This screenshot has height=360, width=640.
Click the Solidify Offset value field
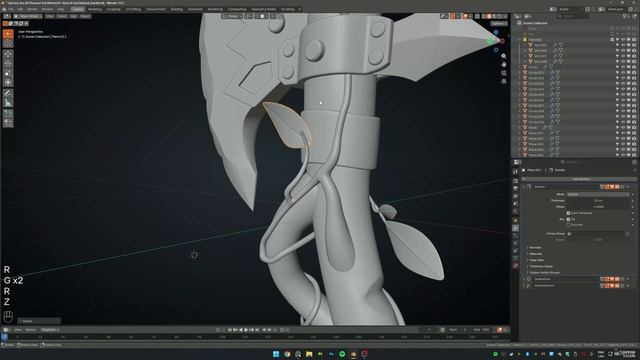pos(598,207)
